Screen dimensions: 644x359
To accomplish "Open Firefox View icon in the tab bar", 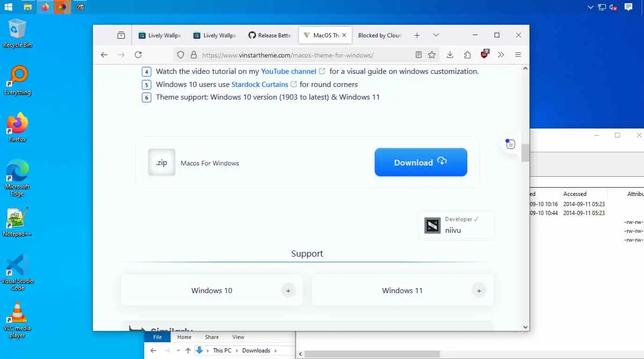I will (121, 35).
